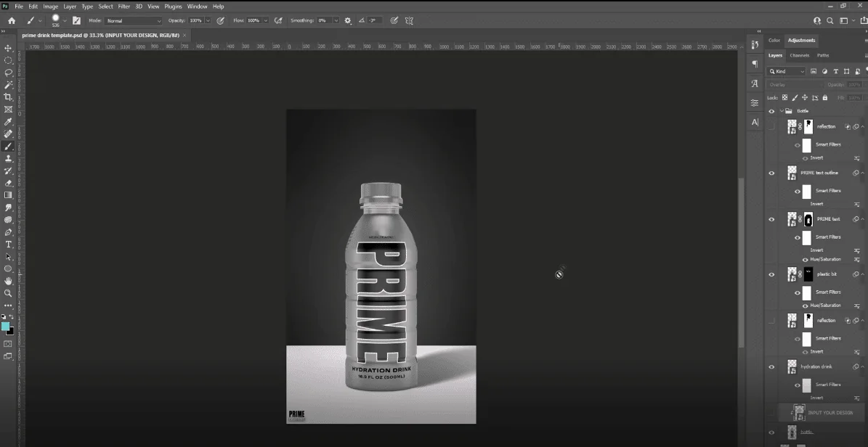This screenshot has height=447, width=868.
Task: Open the brush settings panel toggle icon
Action: pos(76,20)
